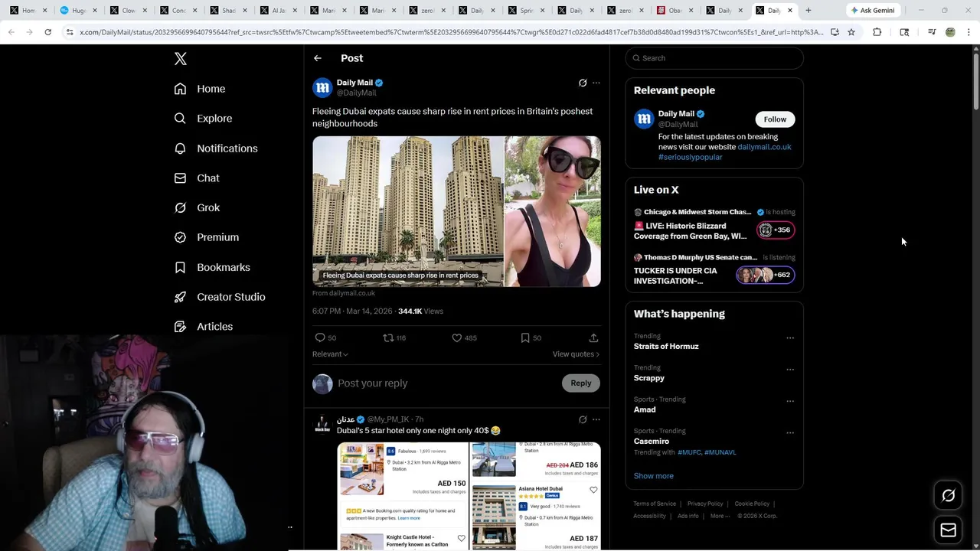Click the Reply button
The width and height of the screenshot is (980, 551).
[x=580, y=383]
